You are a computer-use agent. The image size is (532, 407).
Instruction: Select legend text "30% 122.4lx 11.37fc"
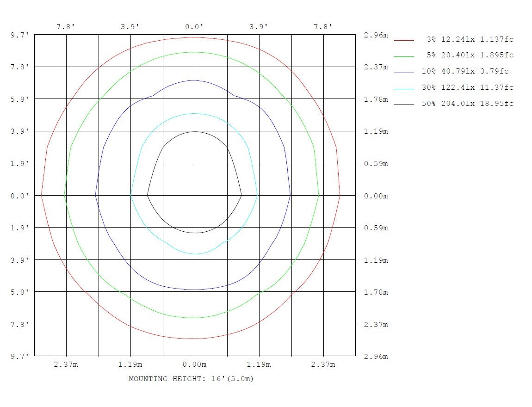tap(468, 87)
